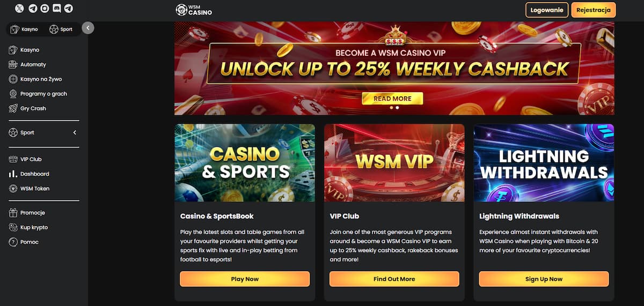Open the Instagram social icon
Viewport: 644px width, 306px height.
tap(45, 9)
